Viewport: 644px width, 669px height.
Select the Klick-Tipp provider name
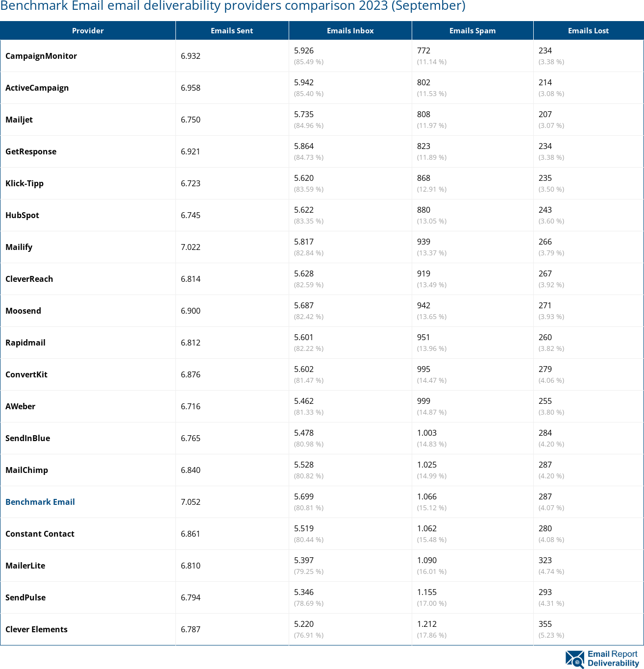pyautogui.click(x=25, y=183)
